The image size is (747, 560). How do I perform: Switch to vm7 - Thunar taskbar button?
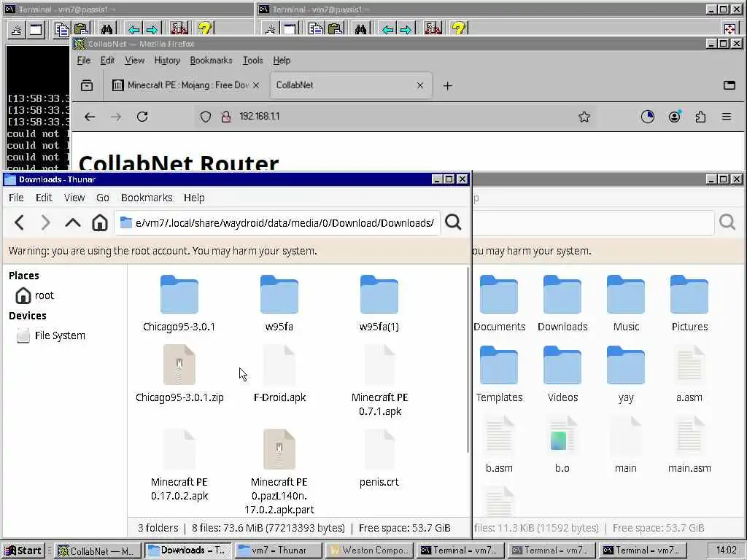279,551
